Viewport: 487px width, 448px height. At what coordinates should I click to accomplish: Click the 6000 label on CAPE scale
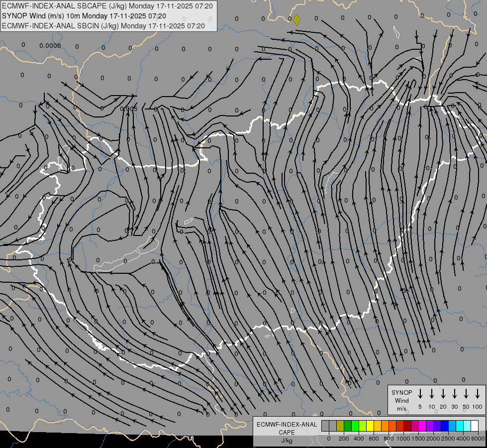click(x=478, y=439)
